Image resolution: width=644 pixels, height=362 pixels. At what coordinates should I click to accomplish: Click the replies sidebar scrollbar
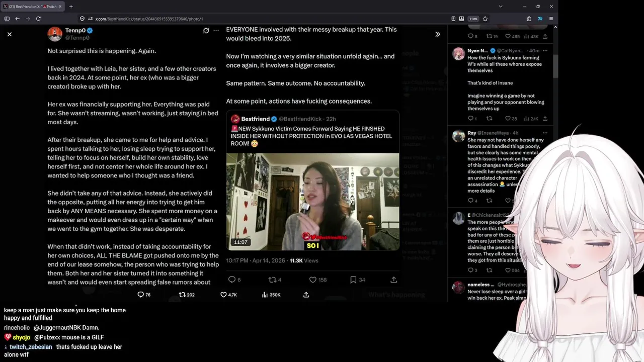[x=555, y=65]
